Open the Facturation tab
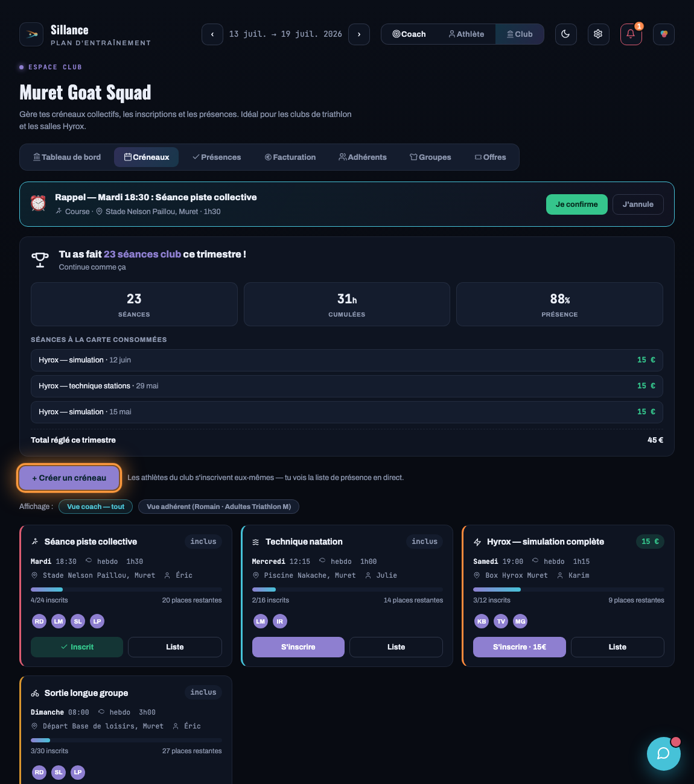Screen dimensions: 694x784 click(x=290, y=157)
